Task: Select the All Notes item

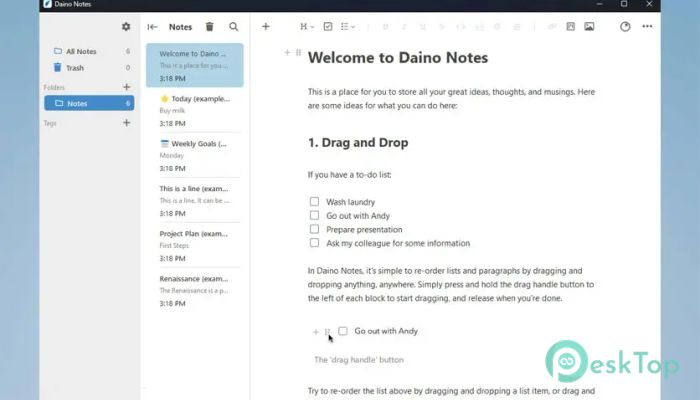Action: [81, 51]
